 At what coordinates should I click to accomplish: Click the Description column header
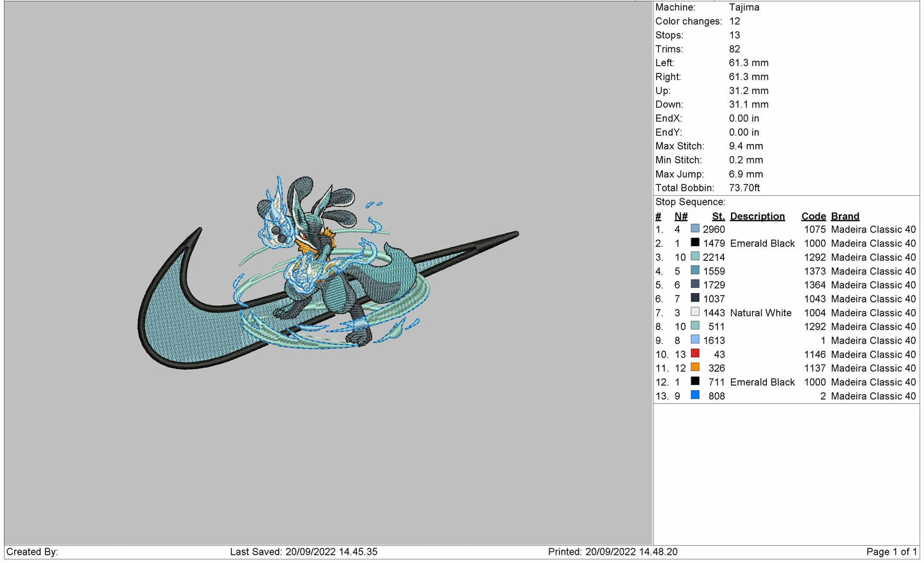(x=757, y=216)
